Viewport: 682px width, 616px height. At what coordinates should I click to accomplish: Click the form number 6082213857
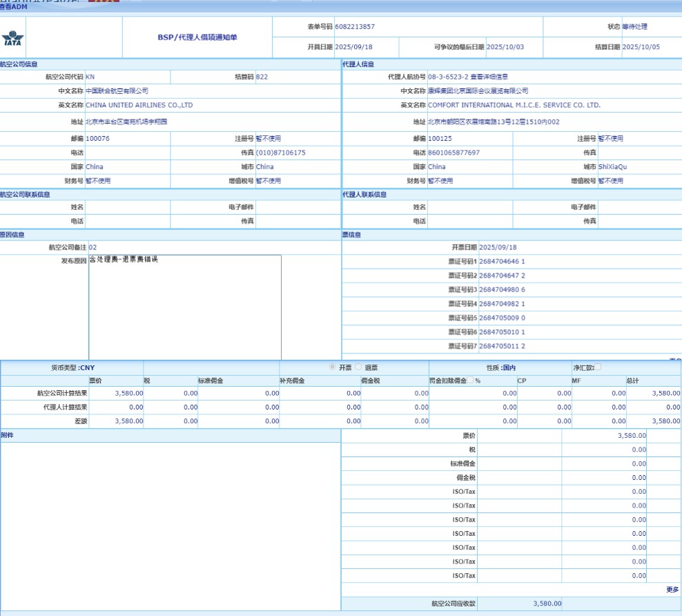coord(355,27)
